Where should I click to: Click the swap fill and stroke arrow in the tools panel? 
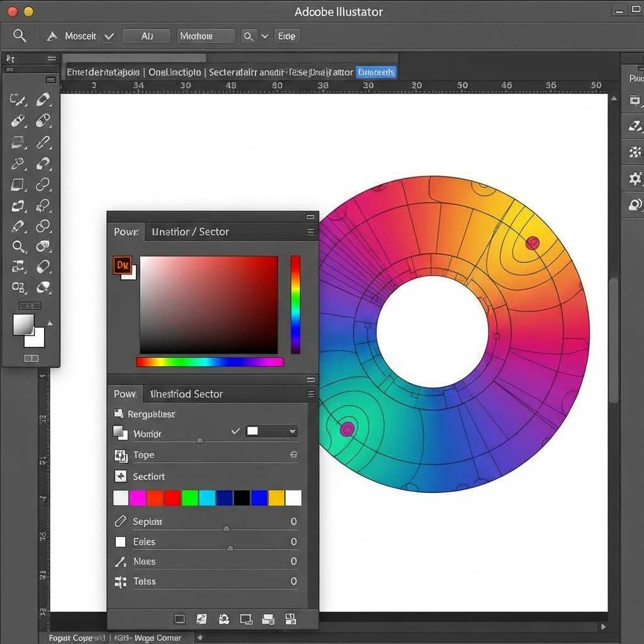50,324
